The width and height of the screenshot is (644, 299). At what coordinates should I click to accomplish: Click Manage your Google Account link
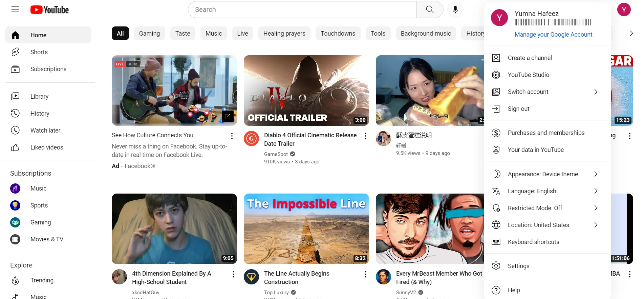[553, 34]
